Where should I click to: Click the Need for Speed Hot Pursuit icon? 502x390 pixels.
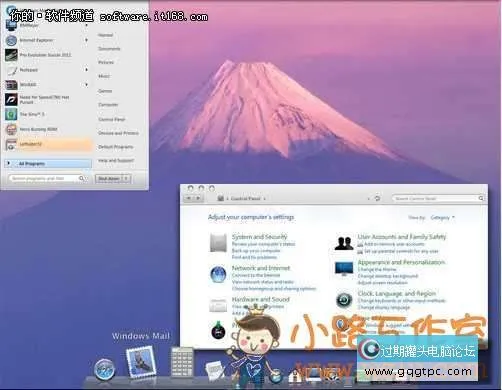pyautogui.click(x=11, y=99)
